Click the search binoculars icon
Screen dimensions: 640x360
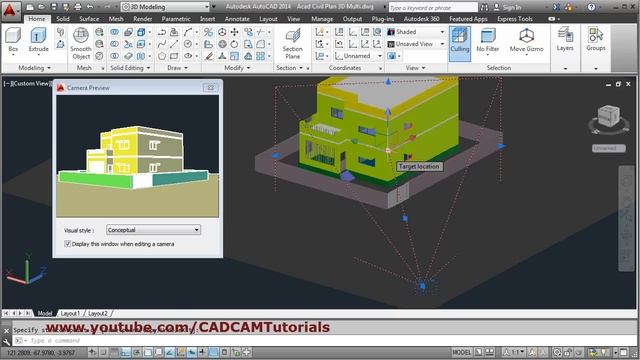coord(484,7)
